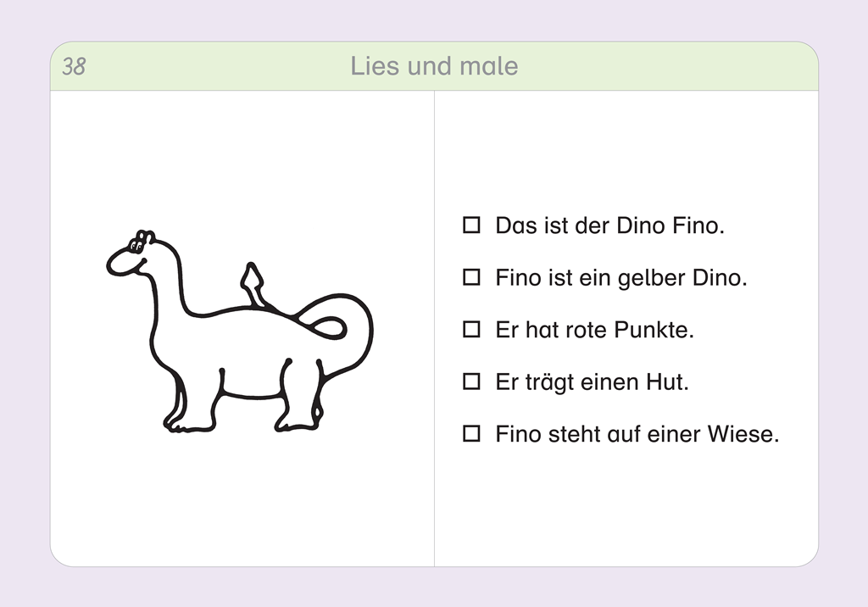Tick the checkbox beside 'Fino ist ein gelber Dino.'
Viewport: 868px width, 607px height.
[x=471, y=277]
